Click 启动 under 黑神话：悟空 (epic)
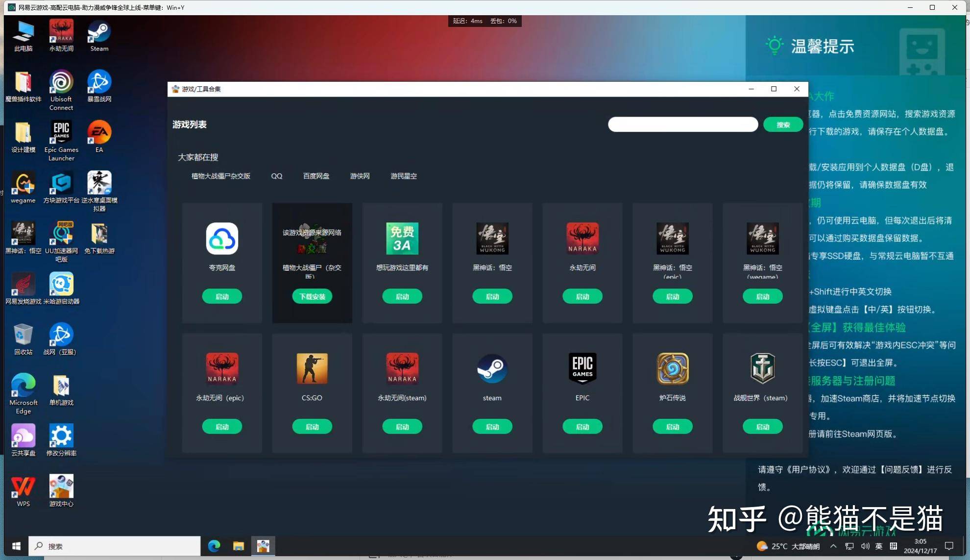Image resolution: width=970 pixels, height=560 pixels. point(672,296)
